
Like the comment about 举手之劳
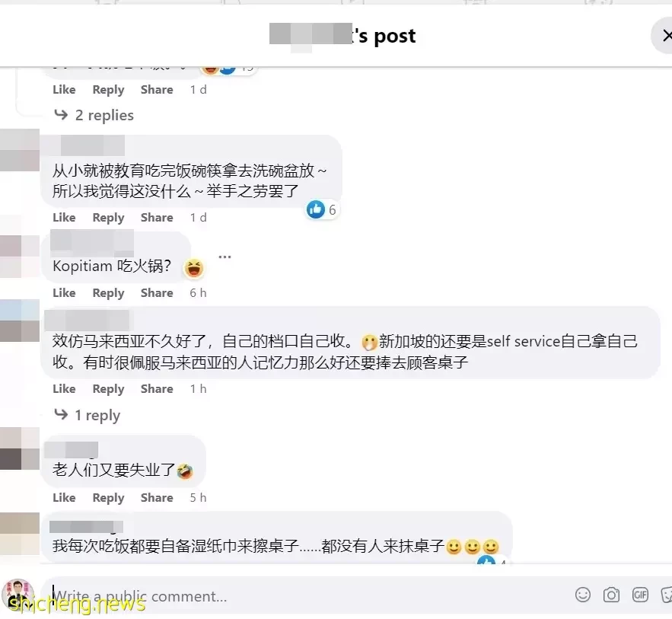[64, 217]
